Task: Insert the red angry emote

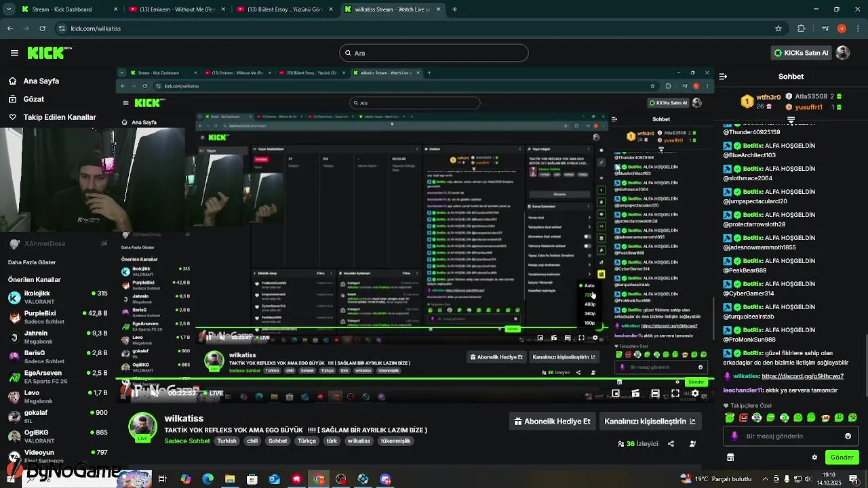Action: click(x=743, y=418)
